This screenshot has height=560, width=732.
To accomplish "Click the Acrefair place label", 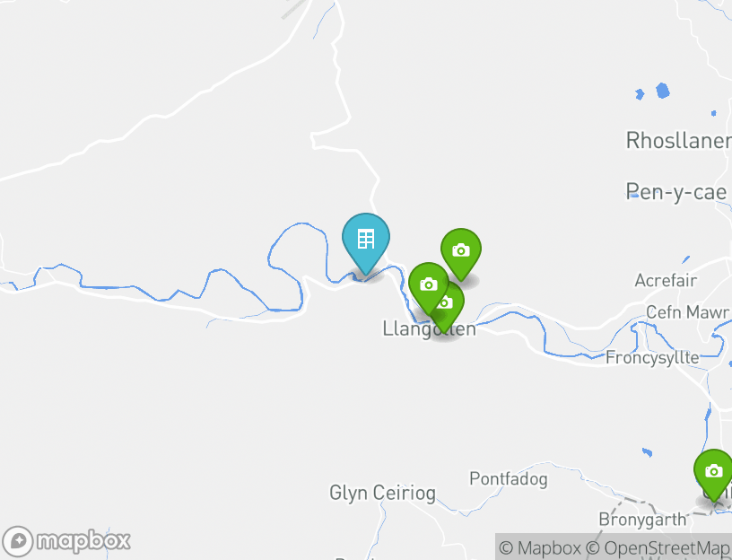I will coord(666,280).
